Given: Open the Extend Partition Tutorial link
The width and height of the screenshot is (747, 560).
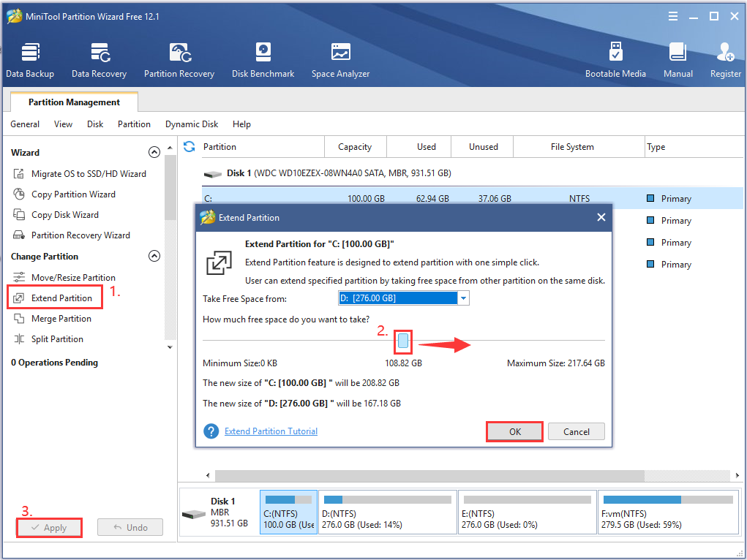Looking at the screenshot, I should coord(271,431).
